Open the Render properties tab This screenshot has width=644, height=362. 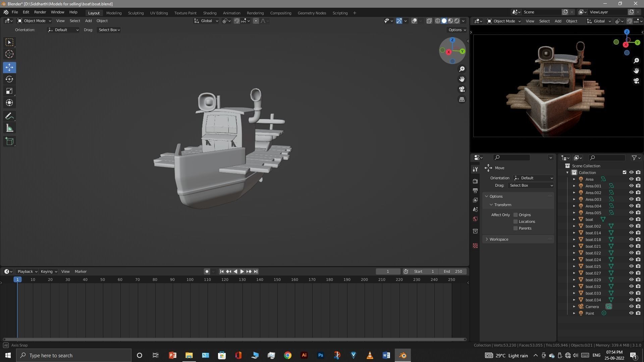click(475, 181)
